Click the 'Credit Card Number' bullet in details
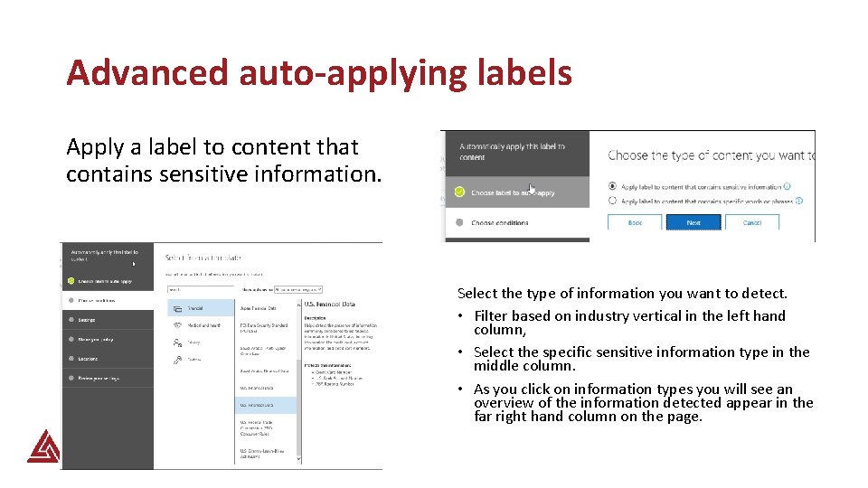The height and width of the screenshot is (488, 868). (x=334, y=372)
